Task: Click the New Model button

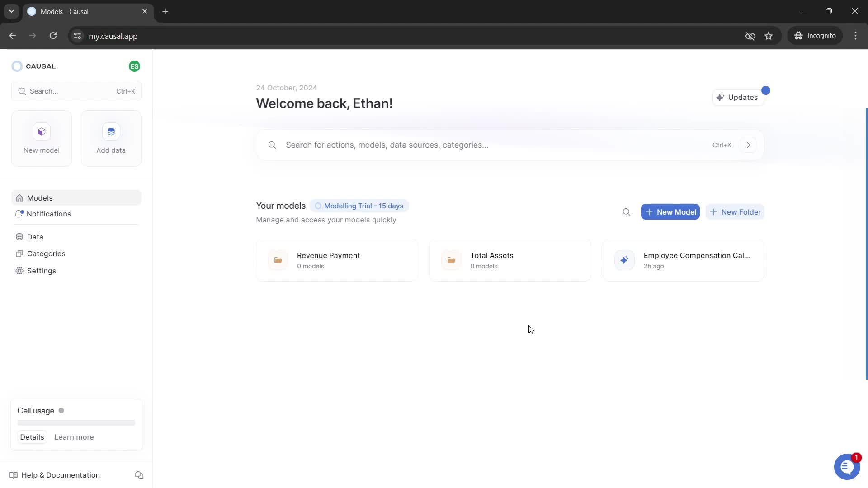Action: click(670, 211)
